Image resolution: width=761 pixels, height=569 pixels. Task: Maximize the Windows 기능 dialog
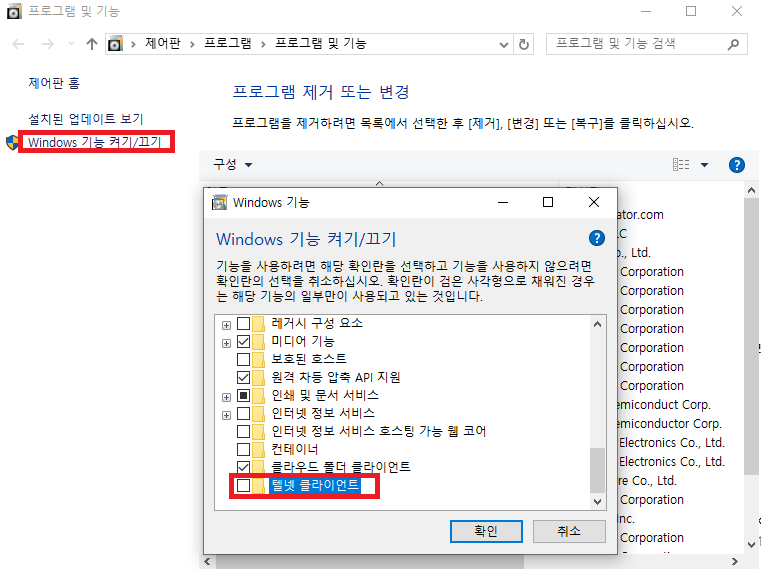548,202
